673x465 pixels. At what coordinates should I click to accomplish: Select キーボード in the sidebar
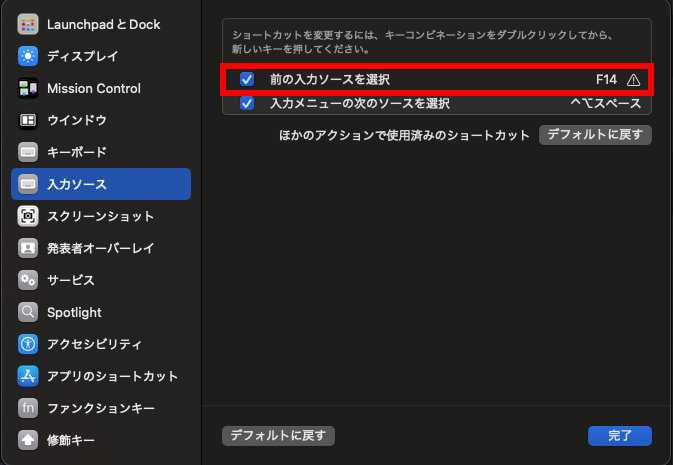(76, 152)
